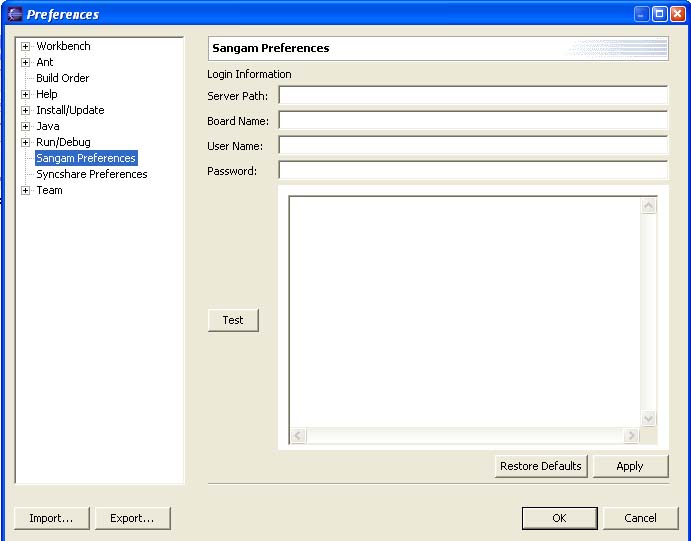691x541 pixels.
Task: Open the Export... preferences dialog
Action: coord(132,518)
